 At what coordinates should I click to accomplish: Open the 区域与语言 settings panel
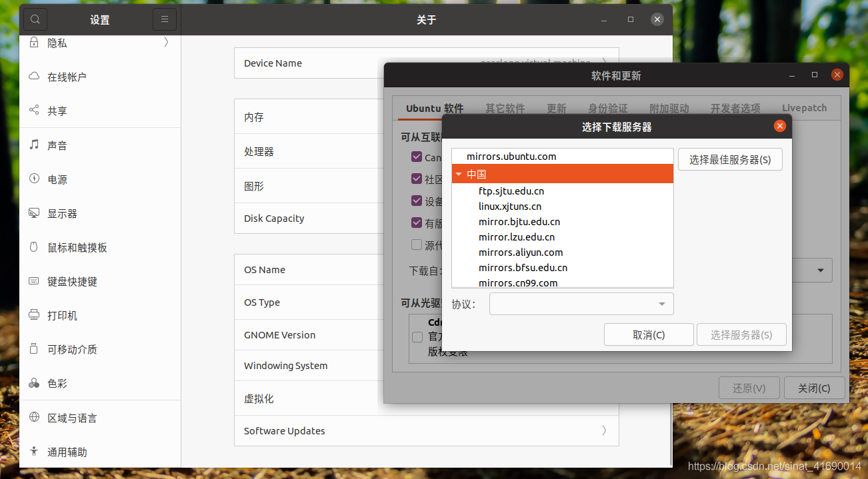pyautogui.click(x=100, y=418)
